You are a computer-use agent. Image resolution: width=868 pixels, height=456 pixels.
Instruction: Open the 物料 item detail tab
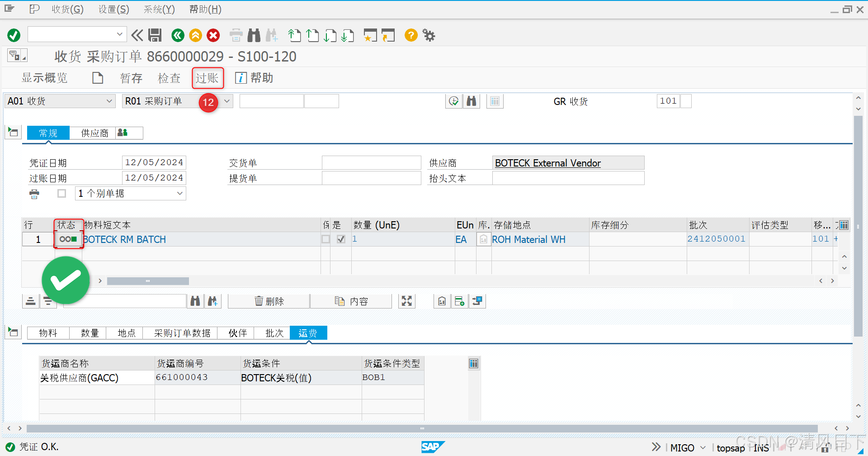[x=48, y=333]
